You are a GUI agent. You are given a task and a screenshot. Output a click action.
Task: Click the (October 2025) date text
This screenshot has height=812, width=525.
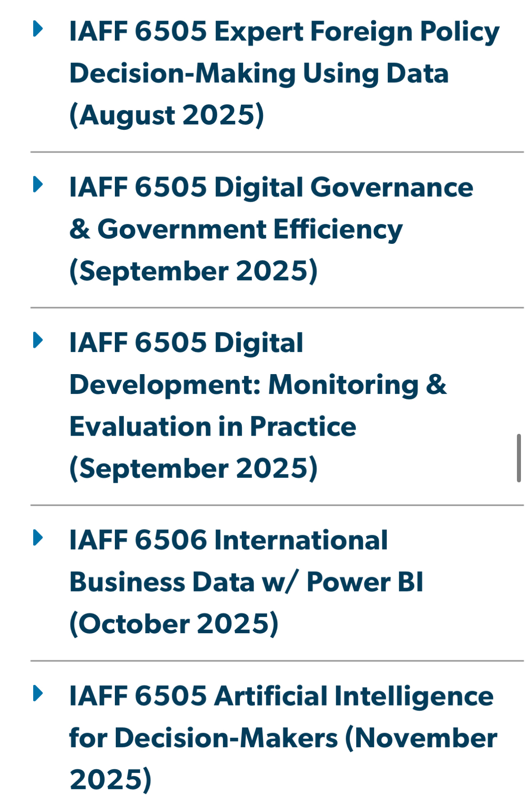pyautogui.click(x=174, y=624)
